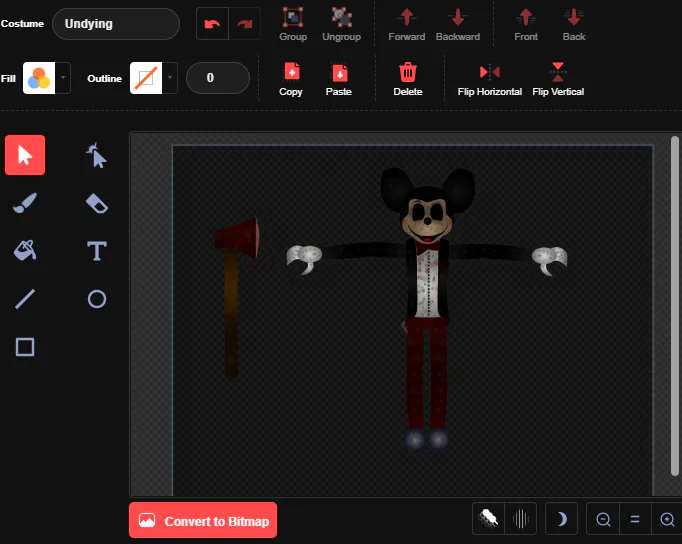
Task: Expand the Fill dropdown arrow
Action: [x=63, y=78]
